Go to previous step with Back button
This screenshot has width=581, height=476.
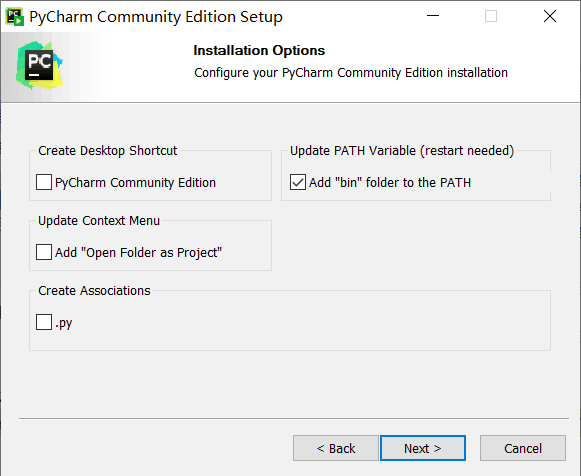click(336, 448)
